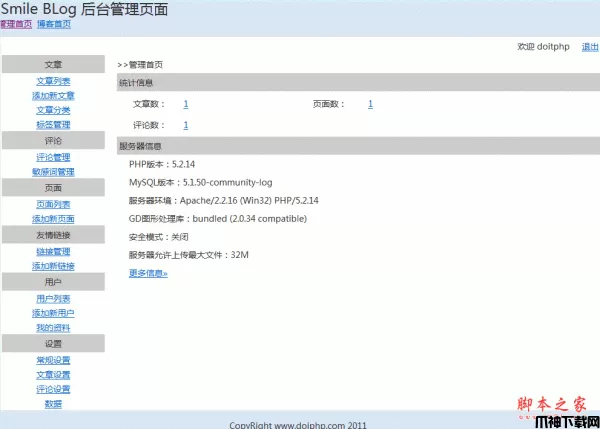Select the 评论 sidebar section header

tap(53, 140)
